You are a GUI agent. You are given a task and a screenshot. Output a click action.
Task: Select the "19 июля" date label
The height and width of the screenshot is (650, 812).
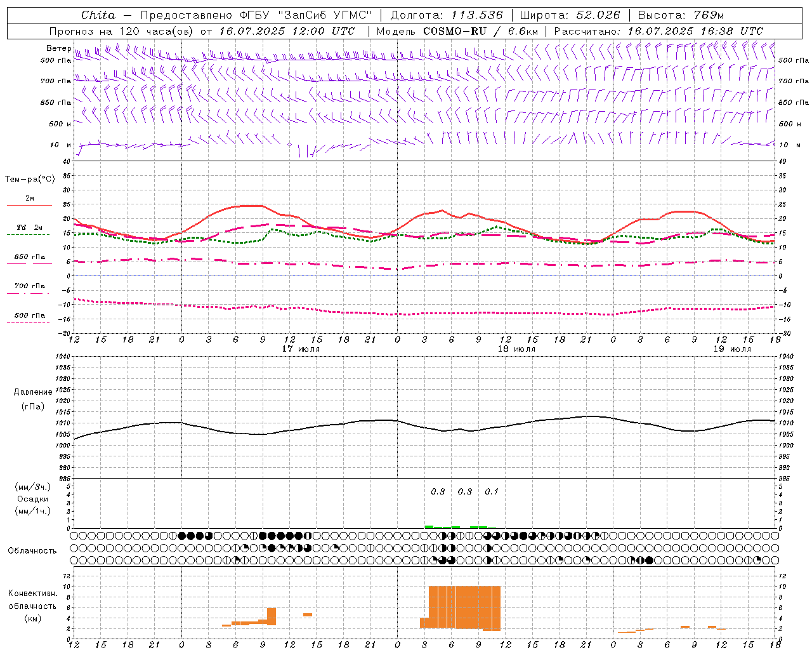click(x=732, y=349)
